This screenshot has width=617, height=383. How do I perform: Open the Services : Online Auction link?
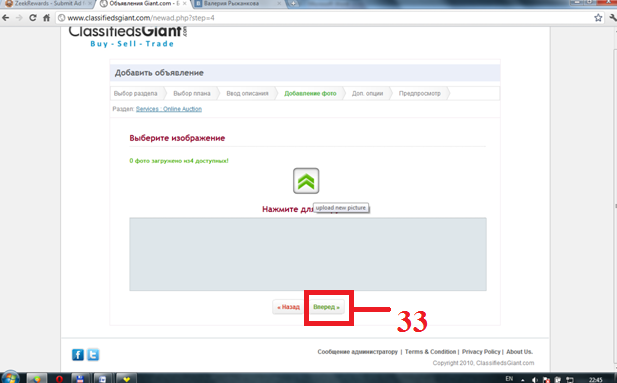tap(169, 109)
